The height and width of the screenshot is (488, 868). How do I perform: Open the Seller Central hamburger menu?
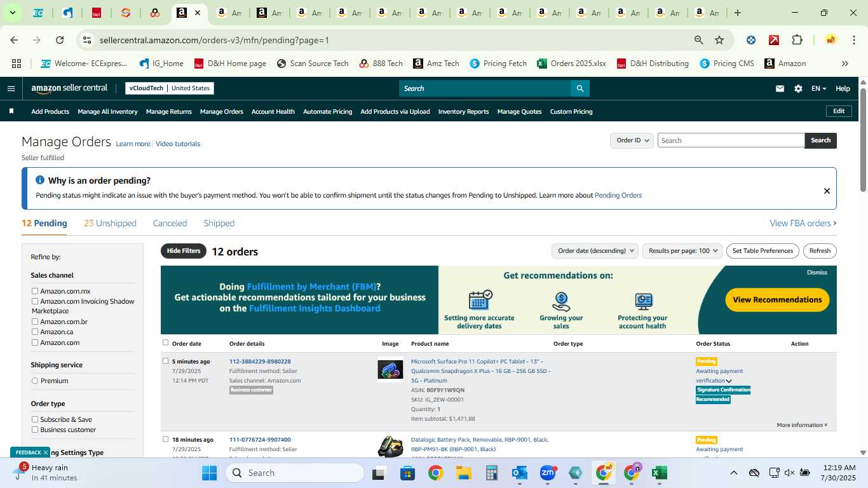(x=11, y=88)
